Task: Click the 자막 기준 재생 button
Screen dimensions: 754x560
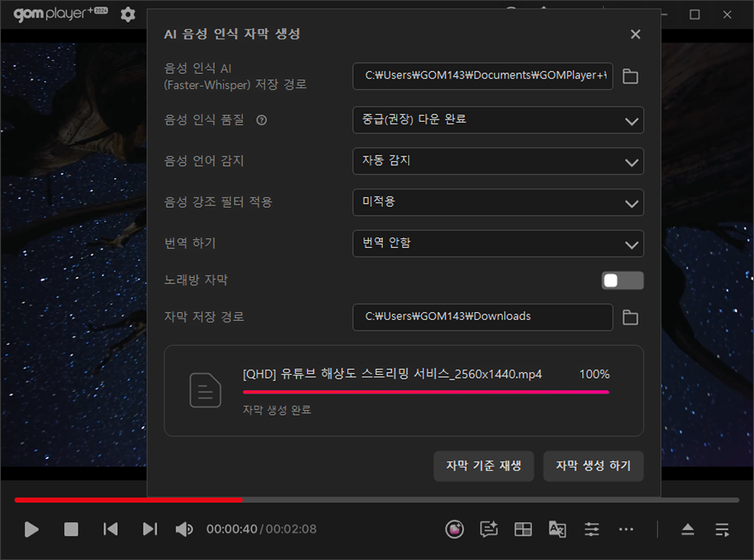Action: 483,466
